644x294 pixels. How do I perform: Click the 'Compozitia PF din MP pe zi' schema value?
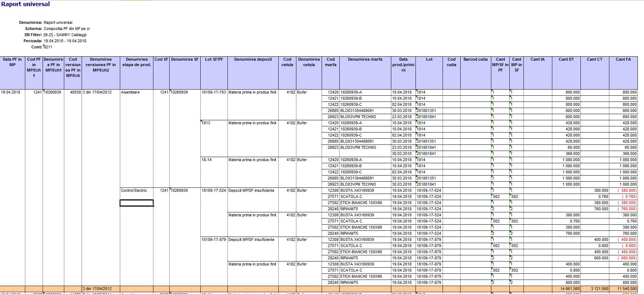pyautogui.click(x=67, y=29)
